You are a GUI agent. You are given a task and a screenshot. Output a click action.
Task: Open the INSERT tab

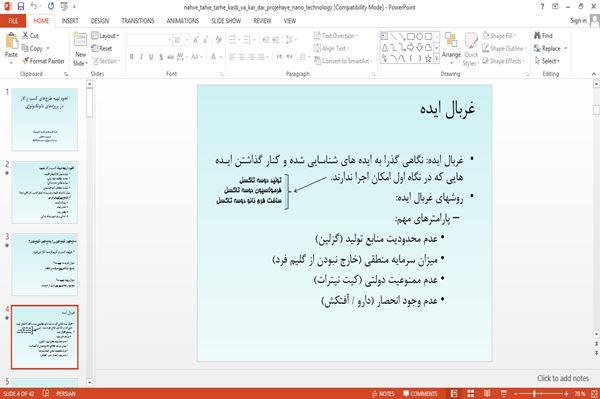click(70, 21)
